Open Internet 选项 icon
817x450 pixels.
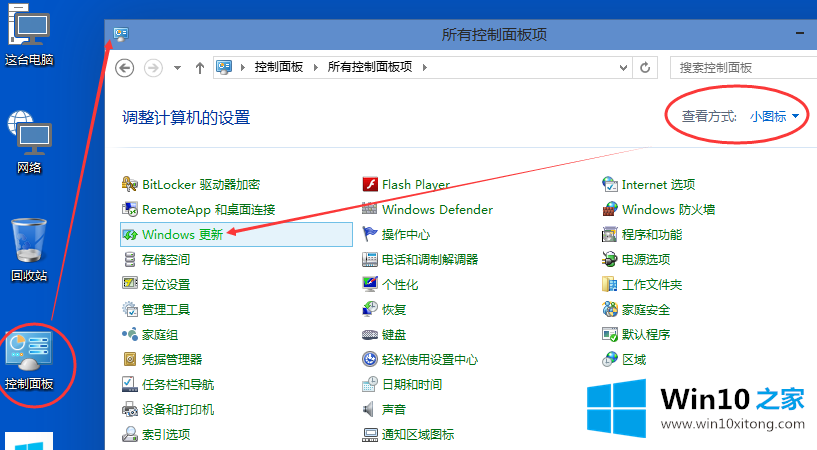click(x=610, y=184)
